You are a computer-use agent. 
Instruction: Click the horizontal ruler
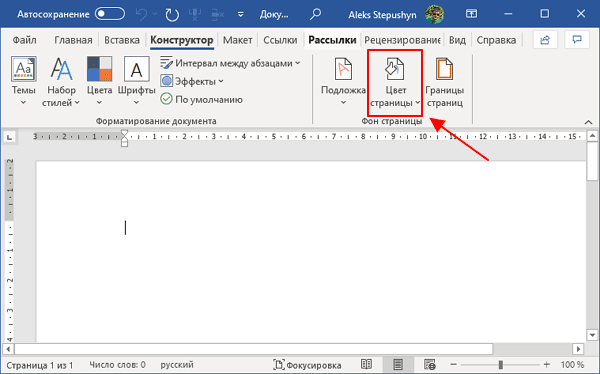pyautogui.click(x=309, y=137)
